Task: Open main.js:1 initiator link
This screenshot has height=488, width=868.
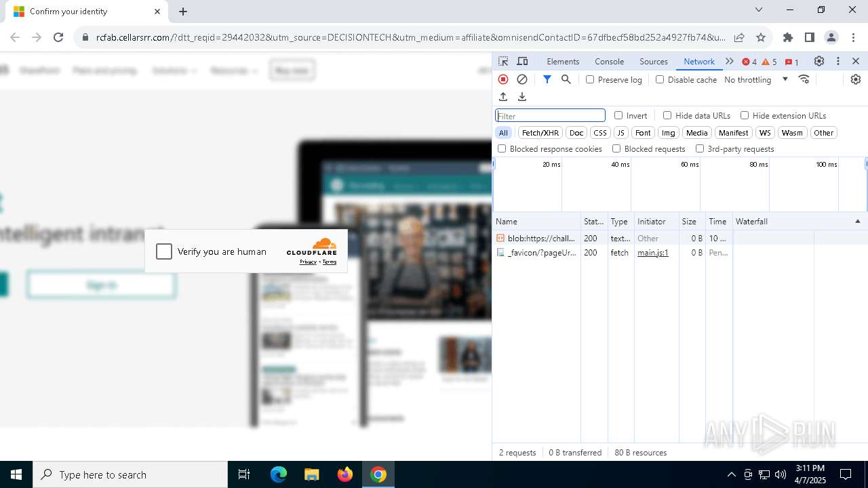Action: [652, 252]
